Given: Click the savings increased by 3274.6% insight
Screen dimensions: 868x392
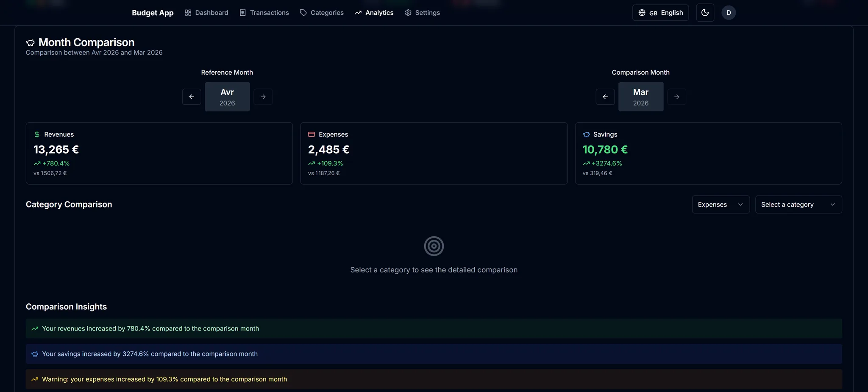Looking at the screenshot, I should tap(434, 354).
